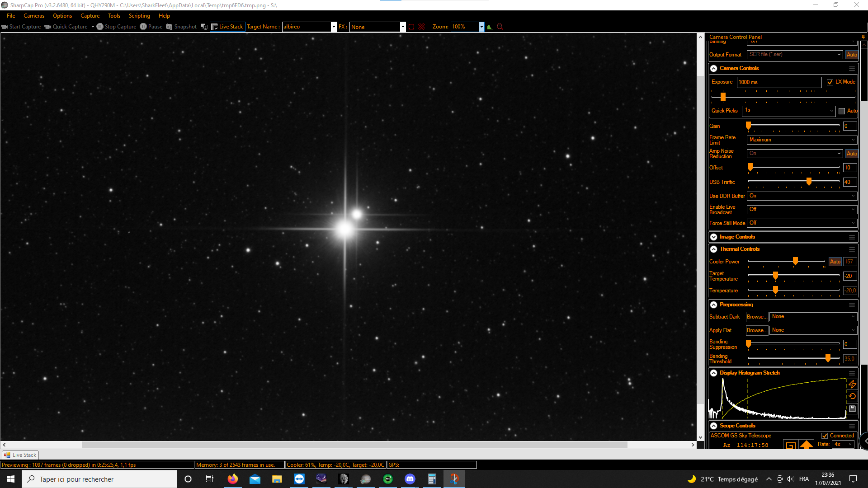Pin the Camera Control Panel

(863, 37)
